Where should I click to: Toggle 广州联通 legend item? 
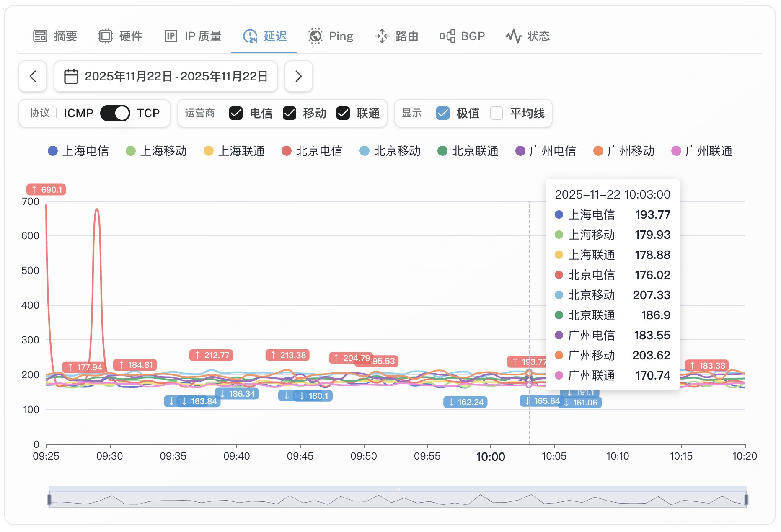(x=702, y=151)
